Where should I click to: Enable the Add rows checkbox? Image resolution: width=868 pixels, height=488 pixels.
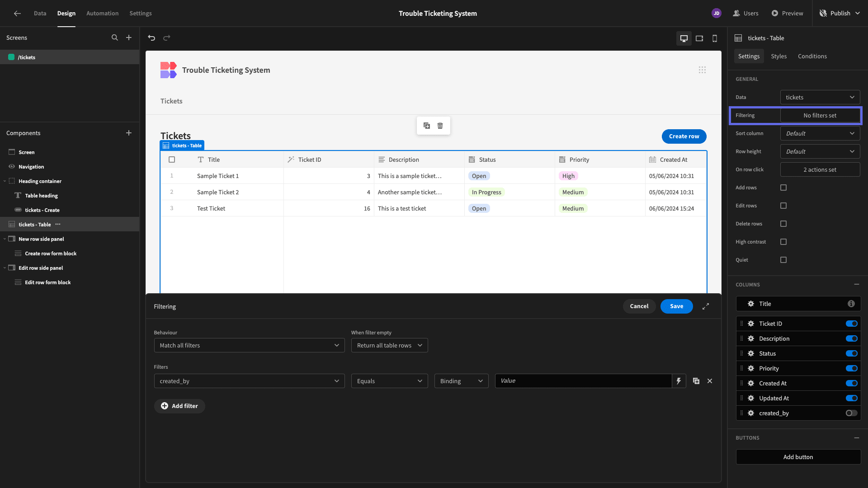[x=783, y=188]
